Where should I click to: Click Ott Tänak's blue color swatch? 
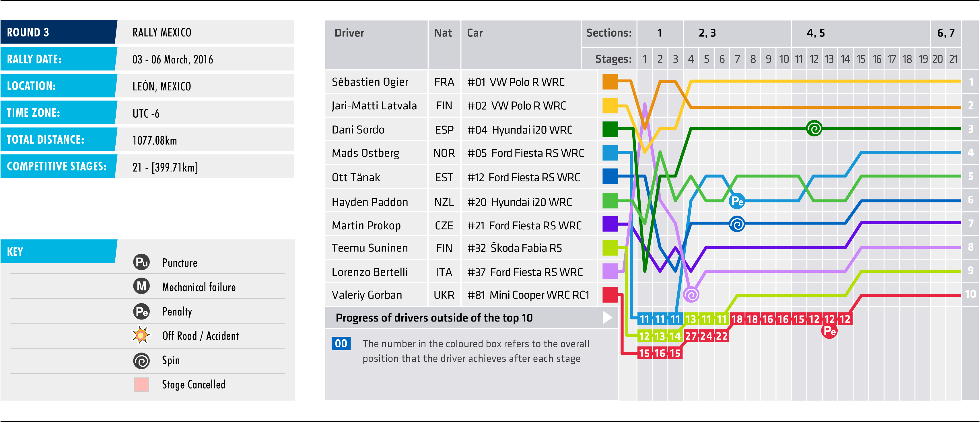(610, 177)
